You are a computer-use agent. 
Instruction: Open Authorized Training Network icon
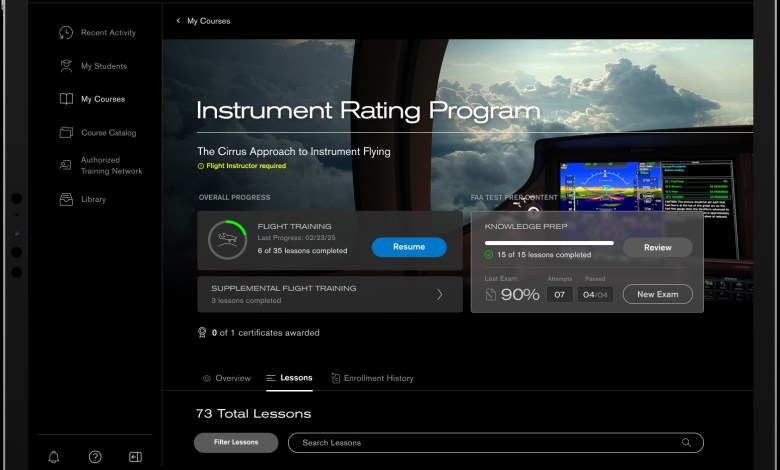(x=66, y=165)
